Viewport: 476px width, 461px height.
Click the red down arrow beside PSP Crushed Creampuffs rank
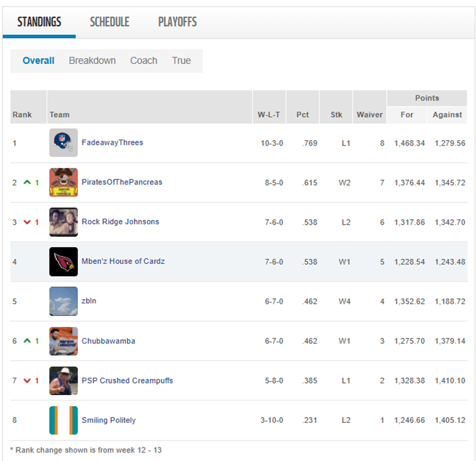[x=27, y=381]
